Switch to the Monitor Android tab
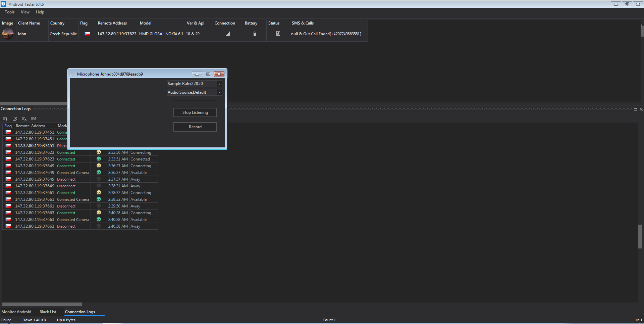644x324 pixels. [x=16, y=312]
